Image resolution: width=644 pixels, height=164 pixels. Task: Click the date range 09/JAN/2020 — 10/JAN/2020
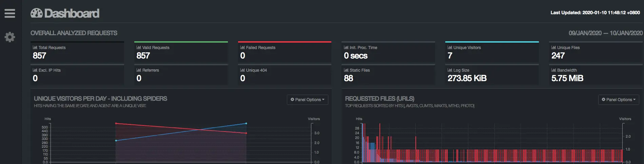[x=606, y=33]
